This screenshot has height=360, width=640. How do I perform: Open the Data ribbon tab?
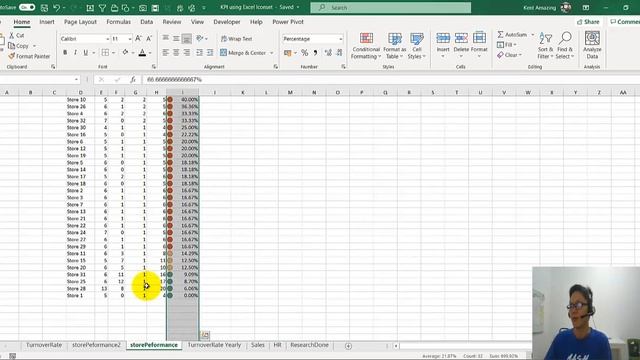[147, 22]
